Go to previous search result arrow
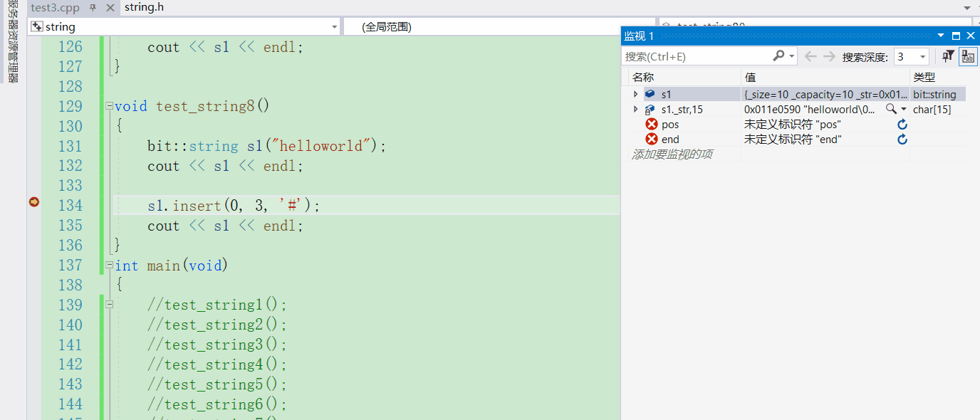 tap(810, 56)
